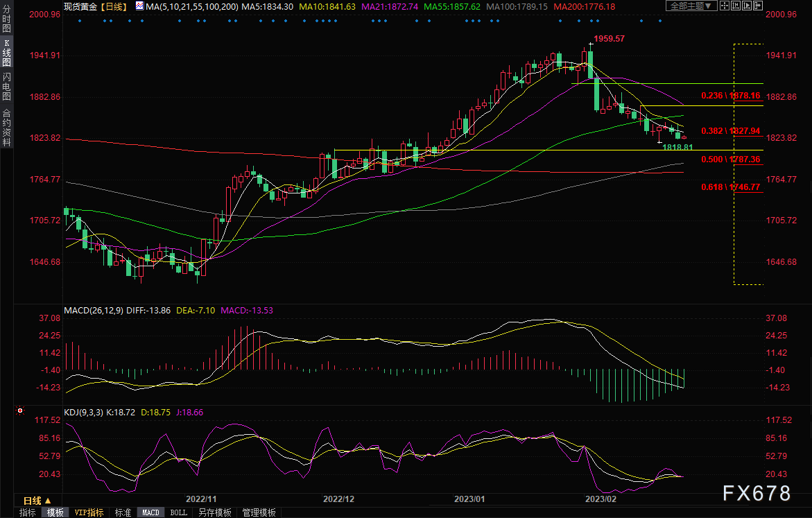Click the 1818.81 low price label

point(677,147)
